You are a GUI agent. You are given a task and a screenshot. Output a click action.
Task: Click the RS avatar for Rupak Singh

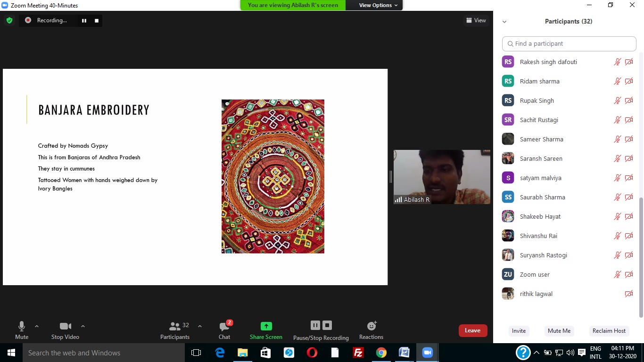508,100
